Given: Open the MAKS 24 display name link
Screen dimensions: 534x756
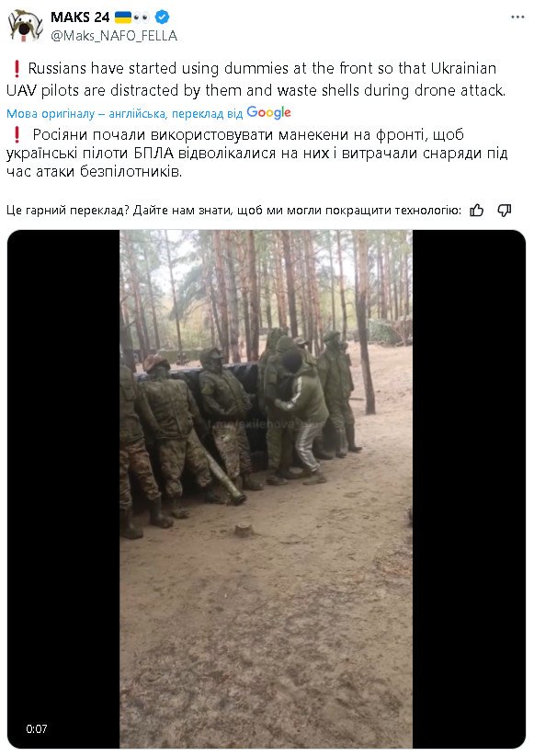Looking at the screenshot, I should pos(80,17).
